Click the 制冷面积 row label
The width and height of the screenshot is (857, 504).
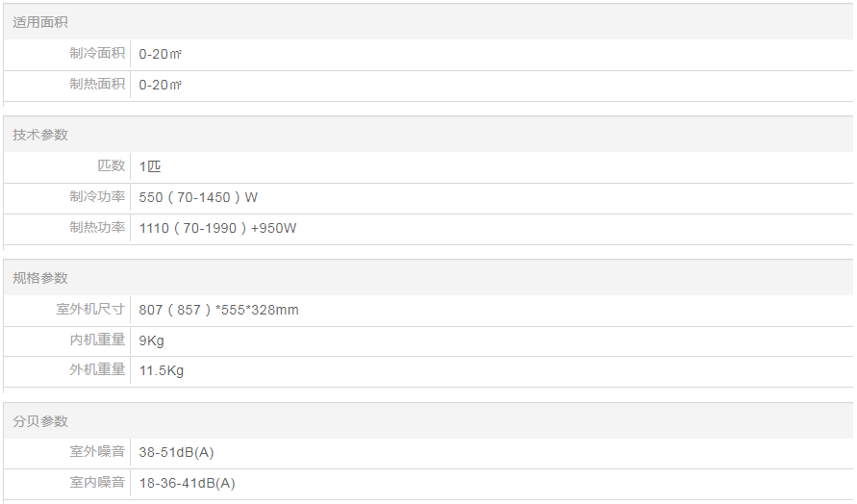click(x=97, y=54)
